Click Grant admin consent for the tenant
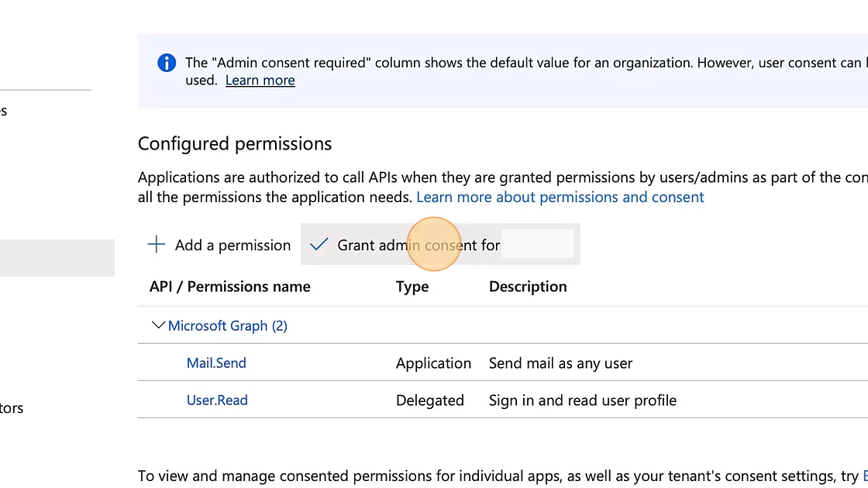This screenshot has width=868, height=488. tap(418, 244)
